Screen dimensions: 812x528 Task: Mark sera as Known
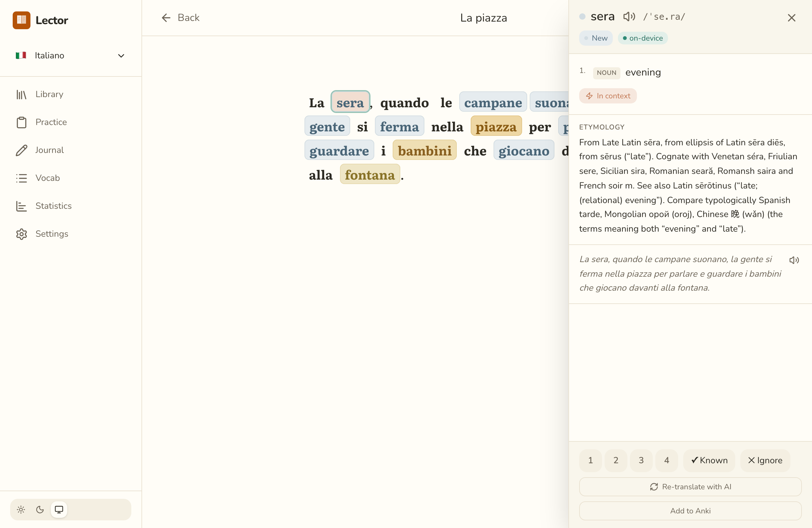[x=709, y=460]
